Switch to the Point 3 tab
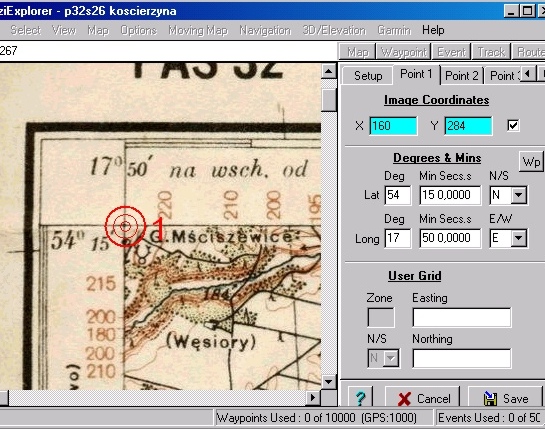Screen dimensions: 545x429 point(503,75)
